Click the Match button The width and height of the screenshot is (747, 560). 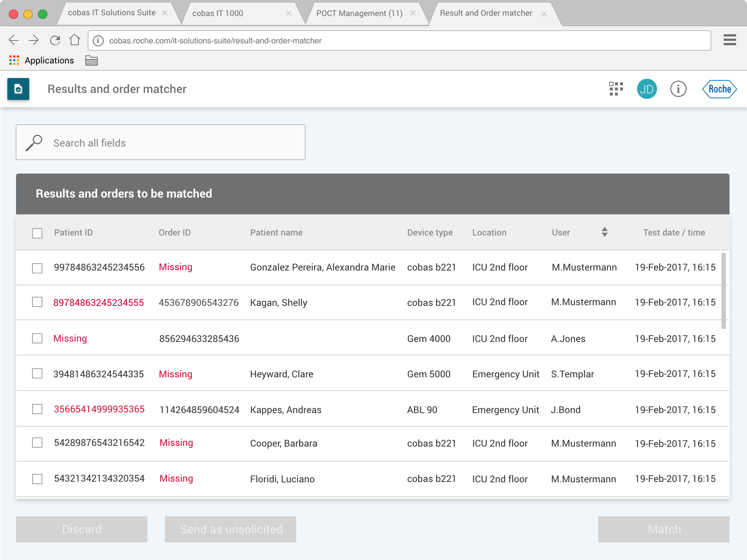[x=663, y=529]
